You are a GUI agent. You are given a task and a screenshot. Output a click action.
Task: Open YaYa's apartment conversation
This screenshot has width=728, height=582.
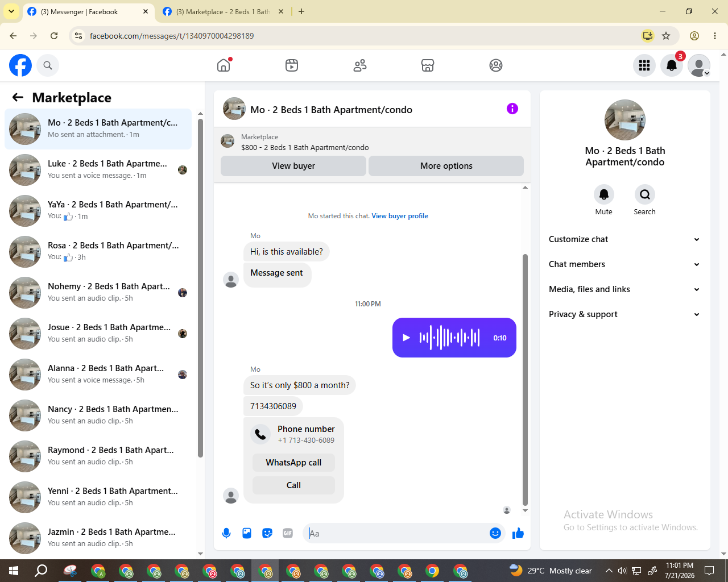point(98,210)
